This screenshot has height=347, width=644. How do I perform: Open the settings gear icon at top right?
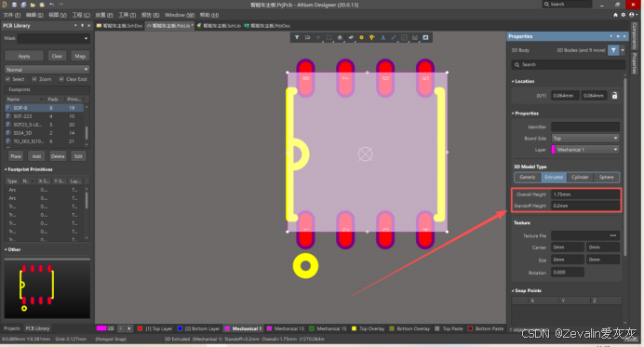click(624, 15)
